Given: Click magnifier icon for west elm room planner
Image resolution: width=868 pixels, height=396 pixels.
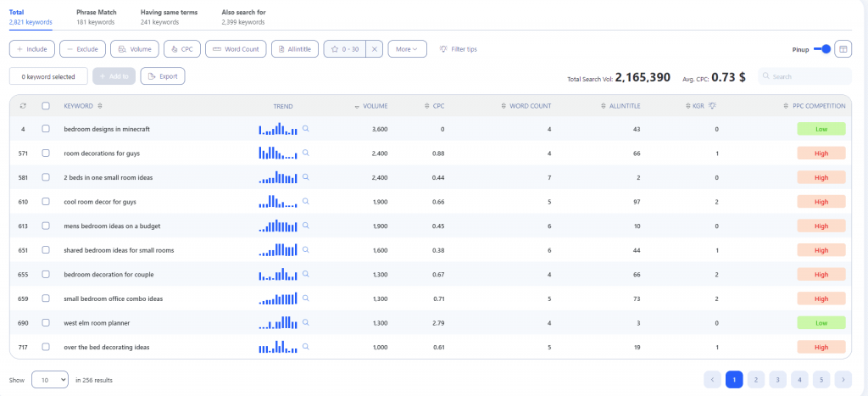Looking at the screenshot, I should click(305, 322).
